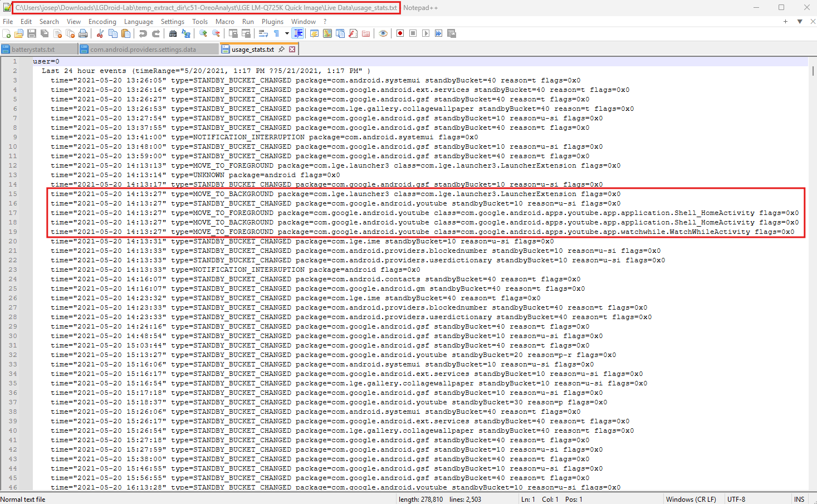Click the Undo arrow icon
The height and width of the screenshot is (504, 817).
143,33
